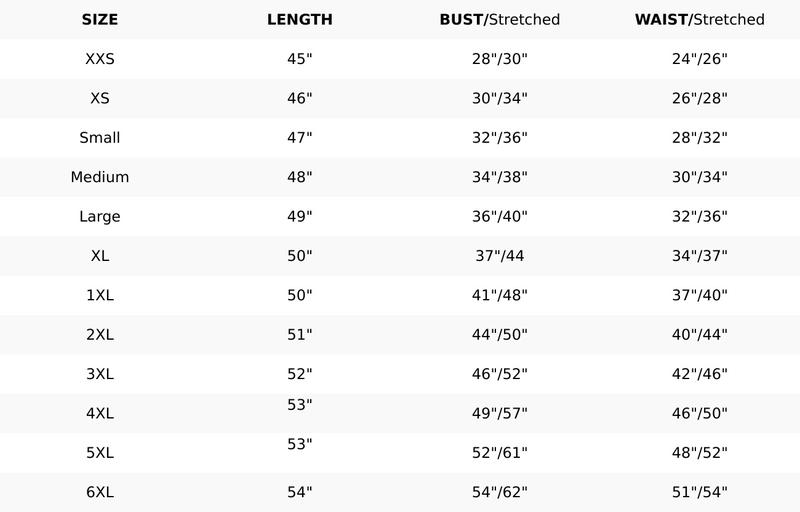Select the 6XL size label

pyautogui.click(x=100, y=492)
